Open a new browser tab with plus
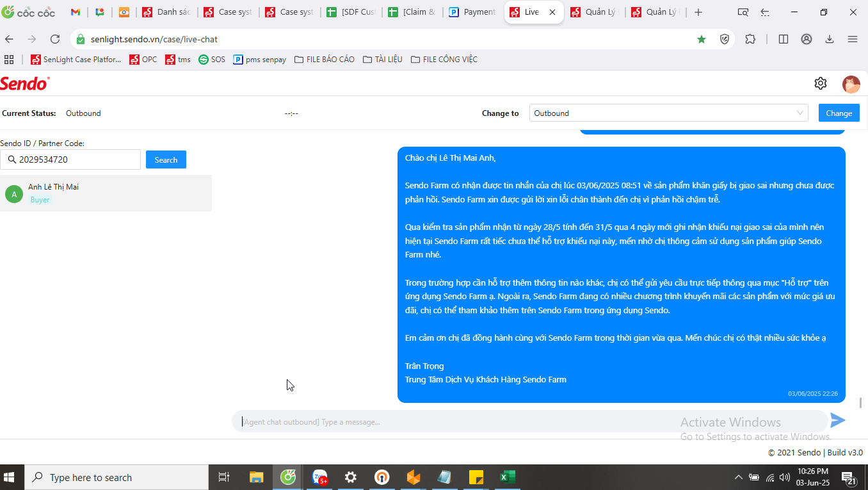The width and height of the screenshot is (868, 490). pyautogui.click(x=698, y=12)
